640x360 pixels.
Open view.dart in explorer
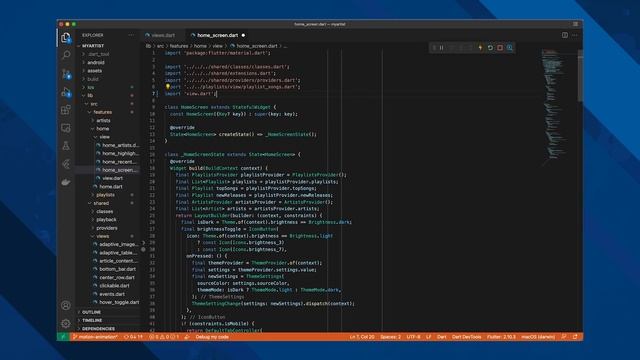click(109, 178)
